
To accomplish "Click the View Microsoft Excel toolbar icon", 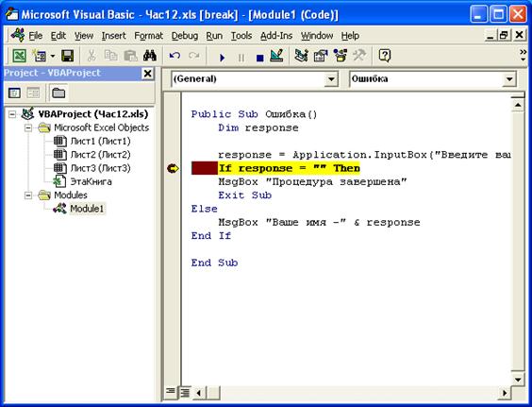I will tap(19, 56).
